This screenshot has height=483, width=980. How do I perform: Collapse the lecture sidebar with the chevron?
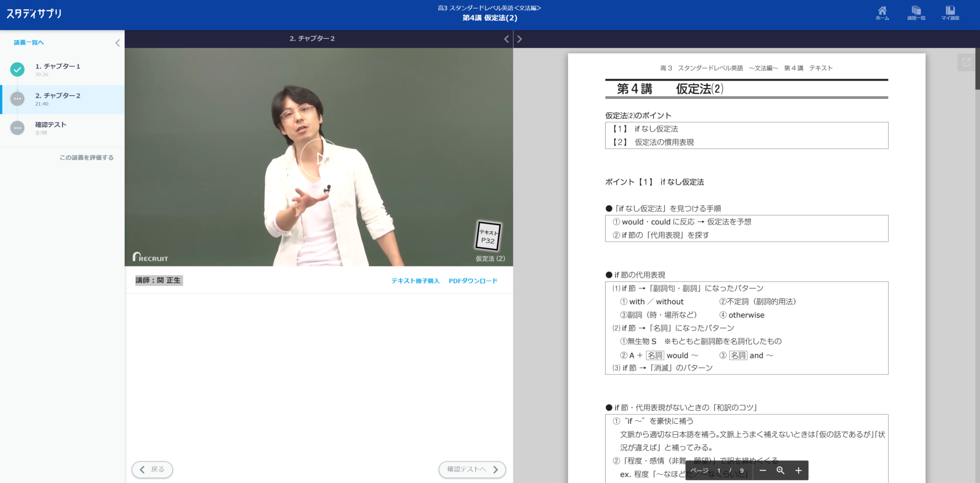117,43
